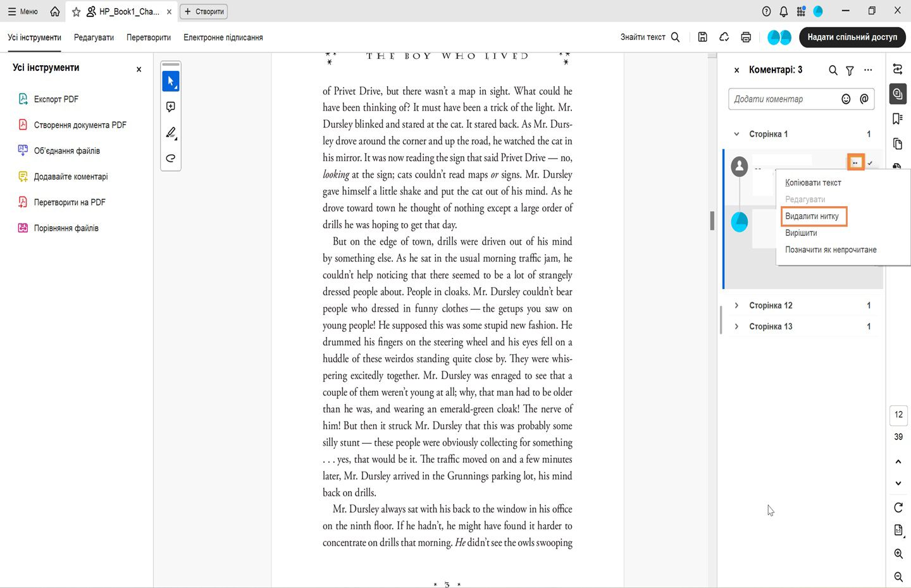The image size is (911, 588).
Task: Open page display settings icon
Action: click(x=898, y=530)
